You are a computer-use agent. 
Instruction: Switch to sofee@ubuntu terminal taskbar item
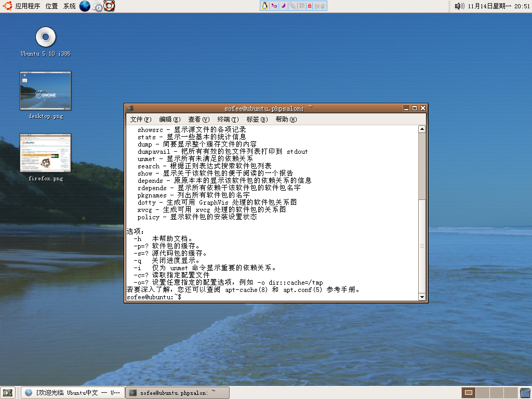[178, 393]
